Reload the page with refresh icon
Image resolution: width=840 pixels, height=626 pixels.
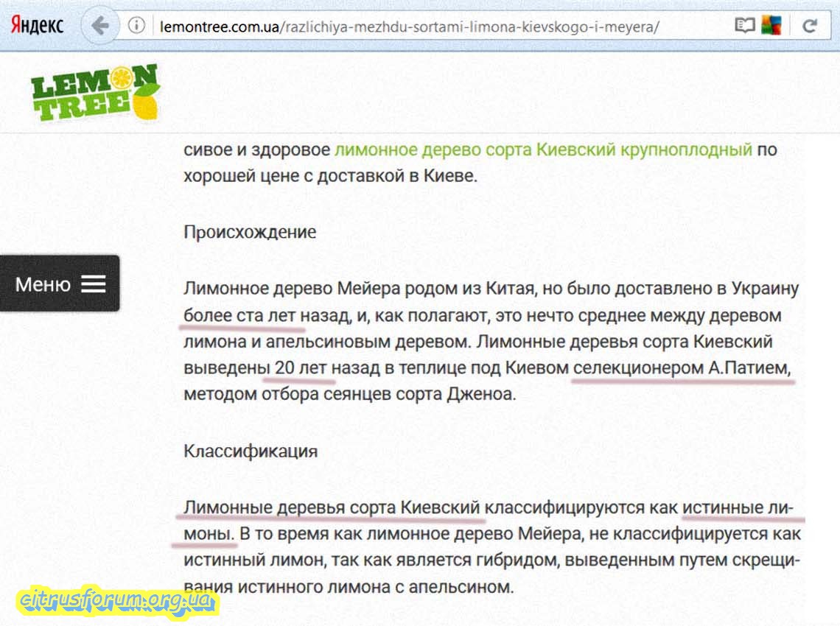pos(810,27)
